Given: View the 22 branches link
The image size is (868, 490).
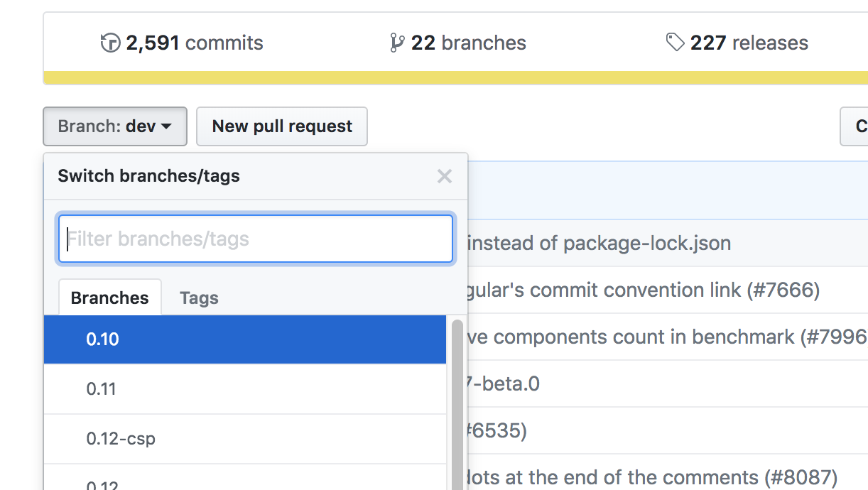Looking at the screenshot, I should [469, 43].
